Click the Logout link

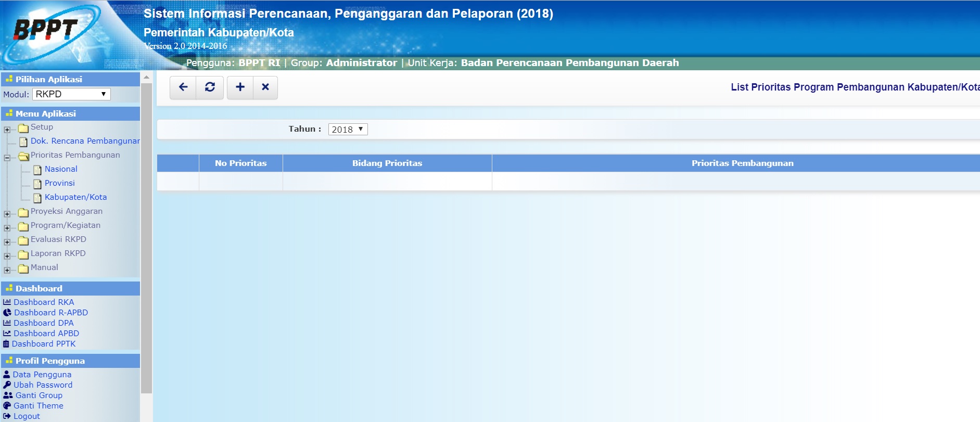[27, 416]
